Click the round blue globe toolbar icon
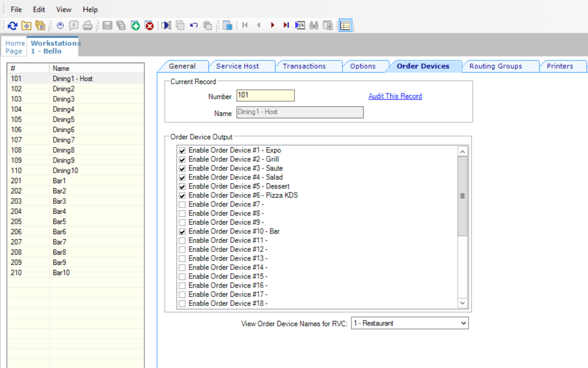Viewport: 588px width, 368px height. [60, 25]
